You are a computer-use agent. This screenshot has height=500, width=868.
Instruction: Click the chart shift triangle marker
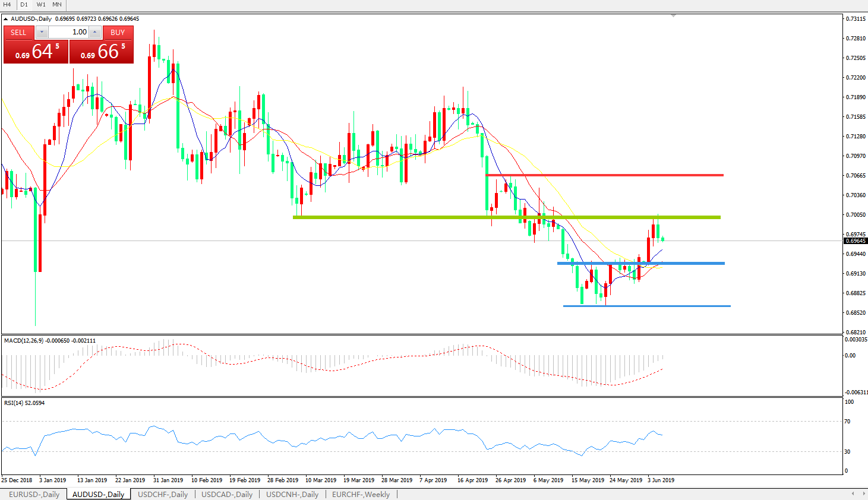point(673,15)
